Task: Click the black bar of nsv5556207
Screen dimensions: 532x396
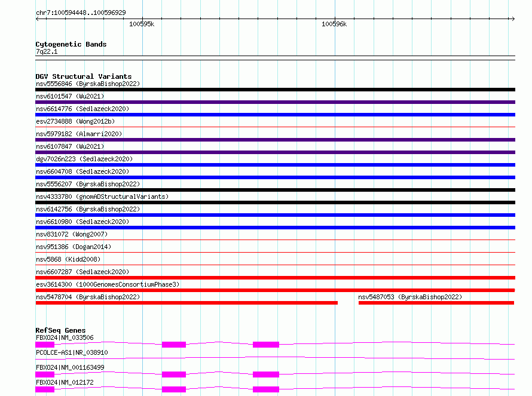Action: (275, 190)
